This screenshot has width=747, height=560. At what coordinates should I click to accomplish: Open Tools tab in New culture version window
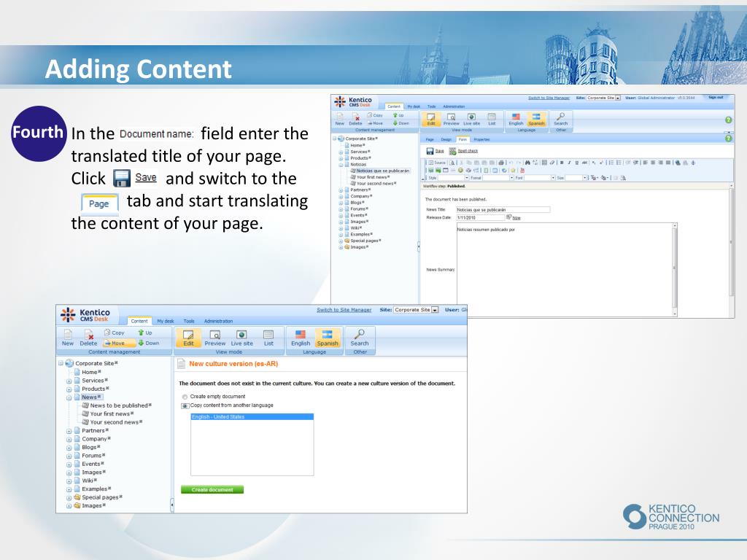click(189, 321)
